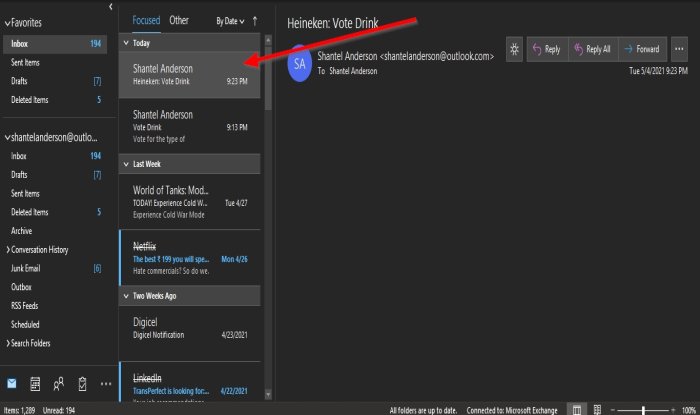Open the account Deleted Items folder
This screenshot has height=415, width=700.
point(55,212)
